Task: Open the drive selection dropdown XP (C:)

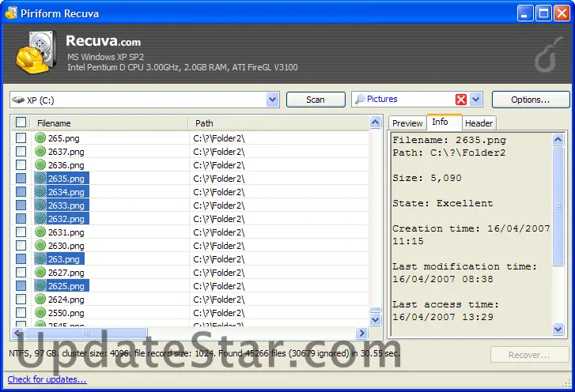Action: tap(272, 100)
